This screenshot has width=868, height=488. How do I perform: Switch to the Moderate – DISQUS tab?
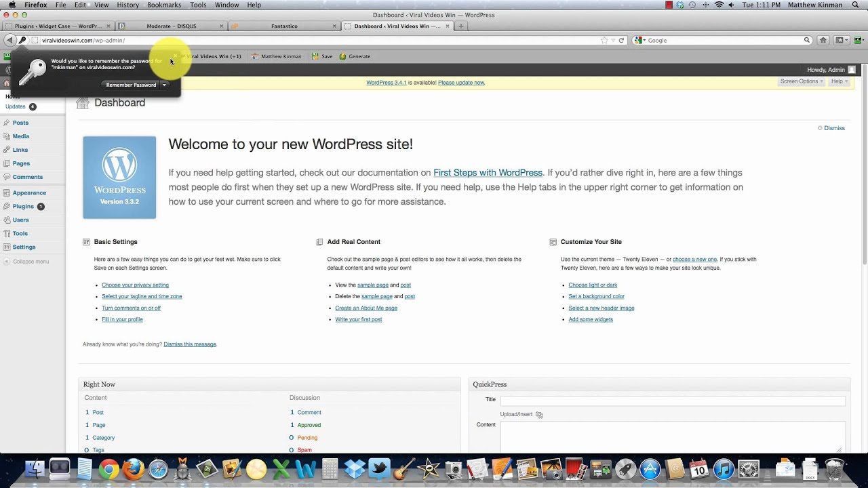point(171,26)
